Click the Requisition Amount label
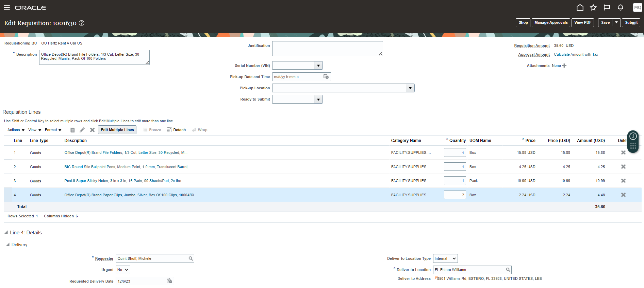This screenshot has height=288, width=644. (532, 46)
